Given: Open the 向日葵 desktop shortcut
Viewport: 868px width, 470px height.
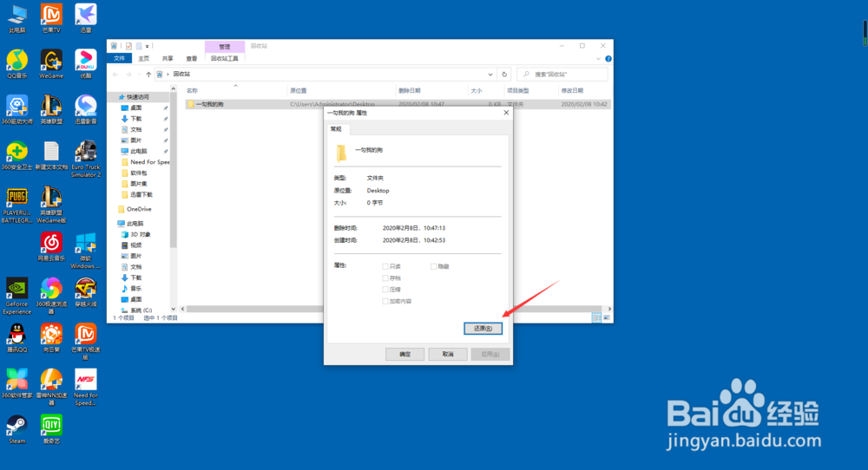Looking at the screenshot, I should click(51, 338).
